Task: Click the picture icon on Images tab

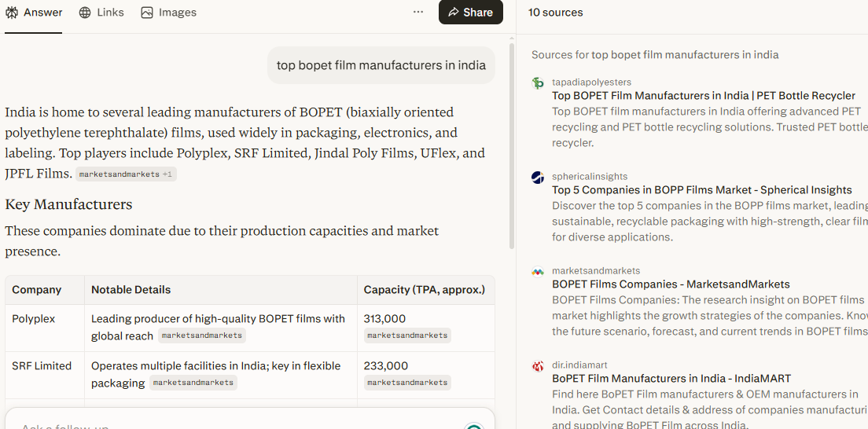Action: (147, 12)
